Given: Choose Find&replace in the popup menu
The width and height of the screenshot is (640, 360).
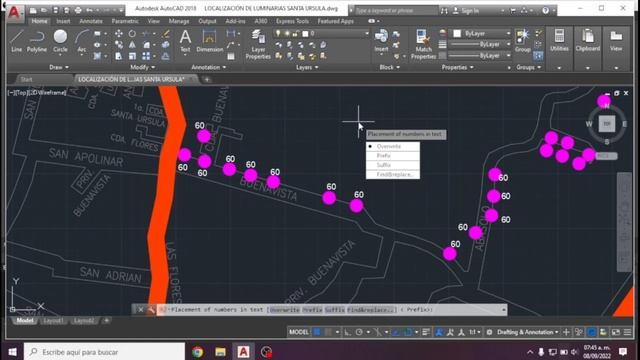Looking at the screenshot, I should point(393,174).
